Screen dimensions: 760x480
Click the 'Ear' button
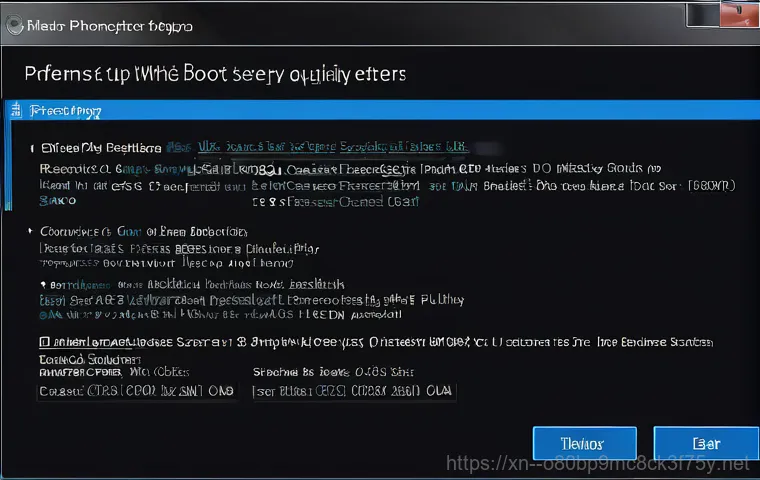706,443
